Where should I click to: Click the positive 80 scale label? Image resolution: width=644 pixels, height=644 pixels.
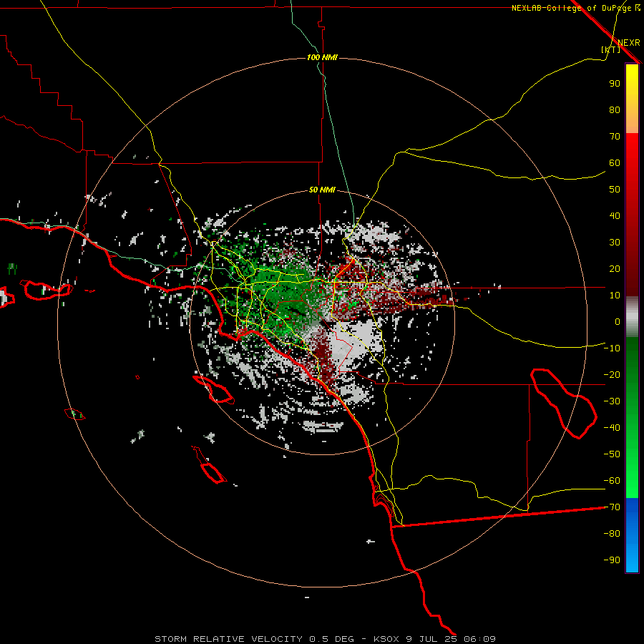click(615, 110)
